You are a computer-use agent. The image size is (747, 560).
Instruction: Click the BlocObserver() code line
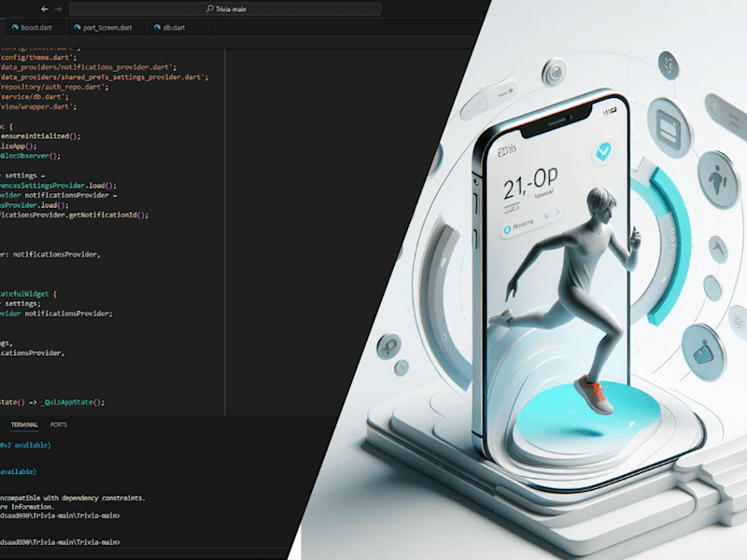[30, 156]
